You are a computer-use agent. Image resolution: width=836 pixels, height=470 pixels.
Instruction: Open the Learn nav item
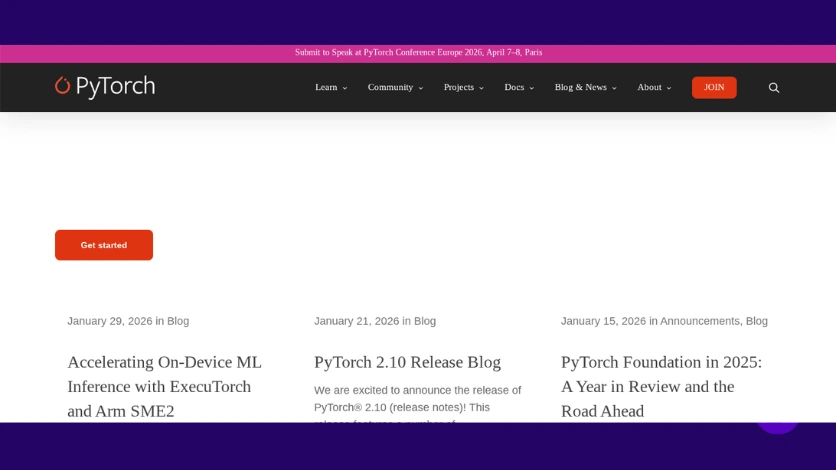(326, 87)
